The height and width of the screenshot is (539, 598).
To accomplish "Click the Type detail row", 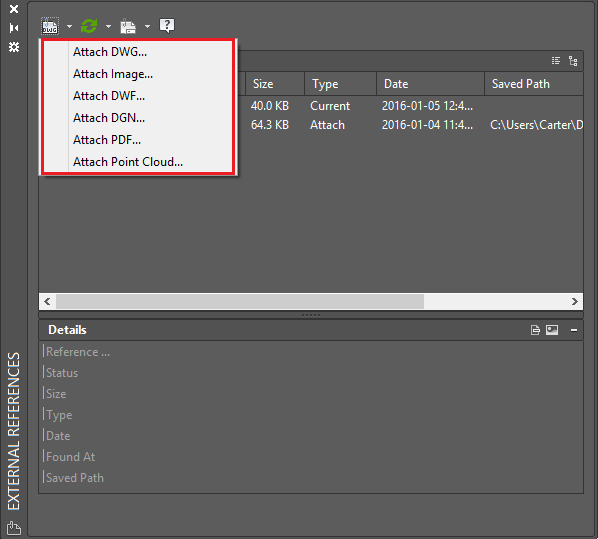I will point(311,415).
